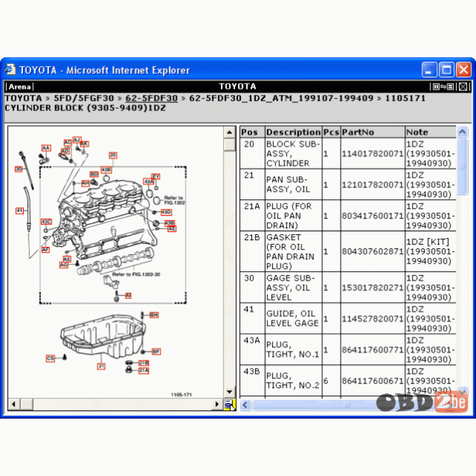Select callout BF near the oil pan
Viewport: 476px width, 476px height.
pyautogui.click(x=156, y=352)
